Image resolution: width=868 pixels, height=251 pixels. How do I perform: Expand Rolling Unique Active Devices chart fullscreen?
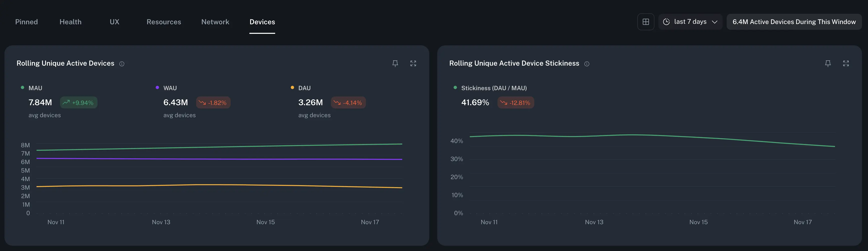(x=413, y=63)
